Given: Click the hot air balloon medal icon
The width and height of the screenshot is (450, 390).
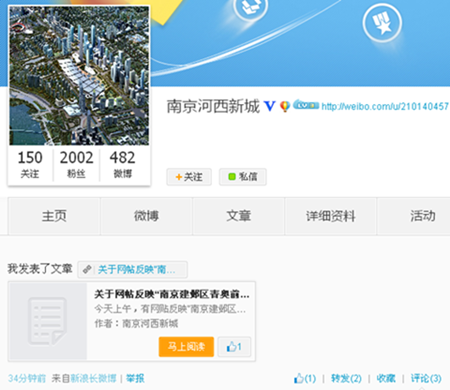Looking at the screenshot, I should click(285, 106).
